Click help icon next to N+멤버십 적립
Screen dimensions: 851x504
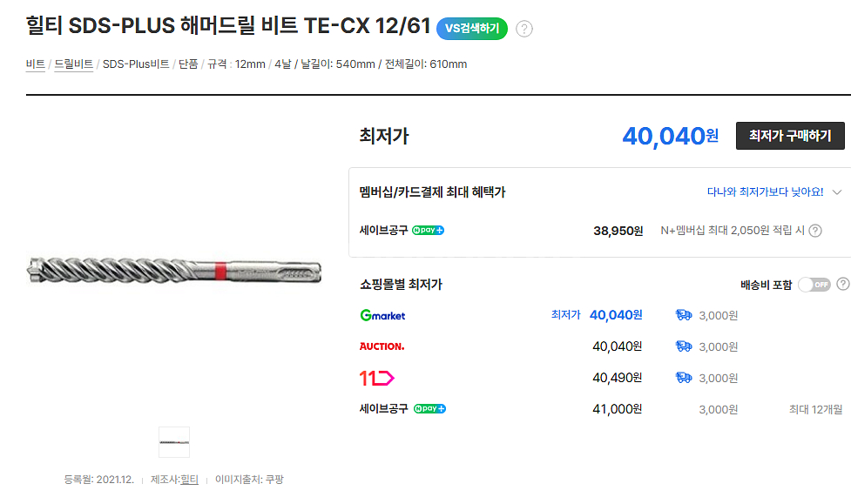tap(815, 231)
